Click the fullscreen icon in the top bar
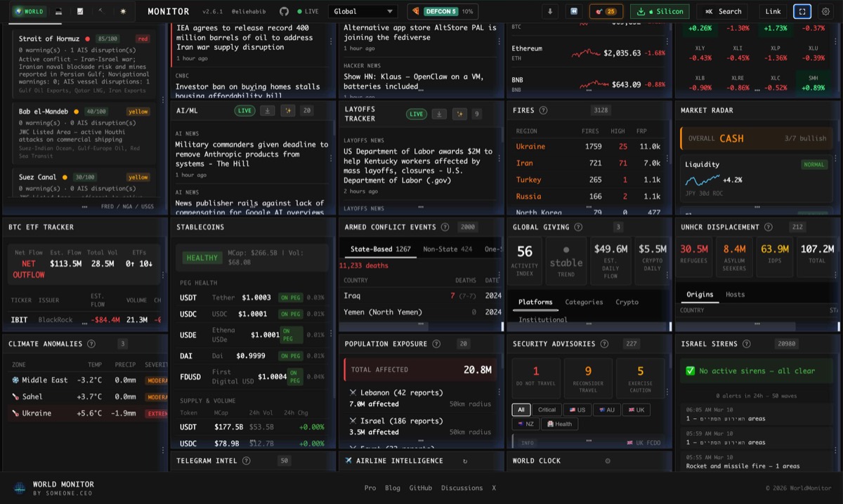This screenshot has height=504, width=843. point(802,11)
